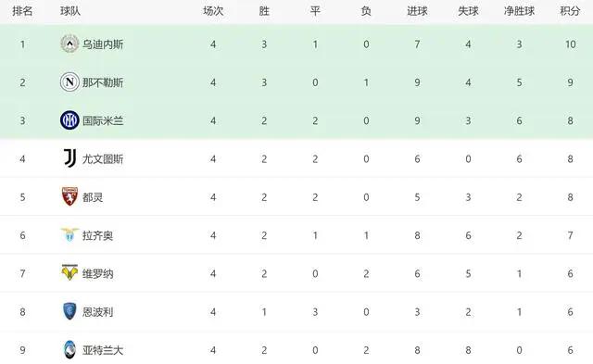
Task: Open the Inter Milan crest icon
Action: click(69, 120)
